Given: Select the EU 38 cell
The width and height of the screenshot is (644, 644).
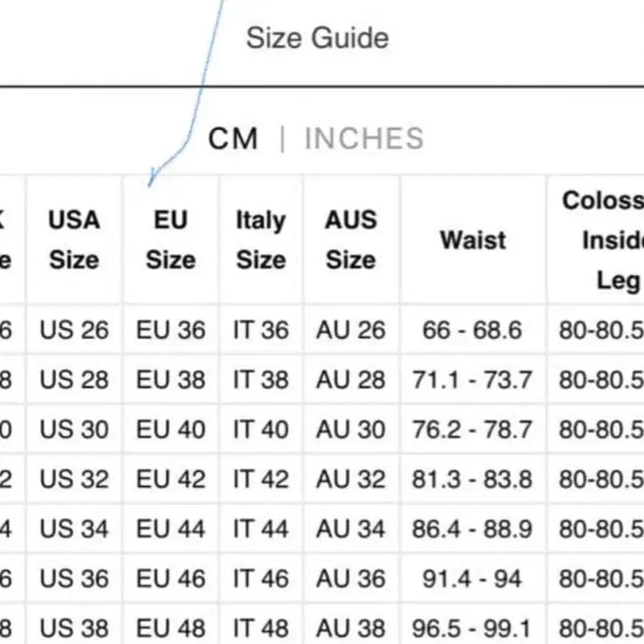Looking at the screenshot, I should (x=171, y=379).
